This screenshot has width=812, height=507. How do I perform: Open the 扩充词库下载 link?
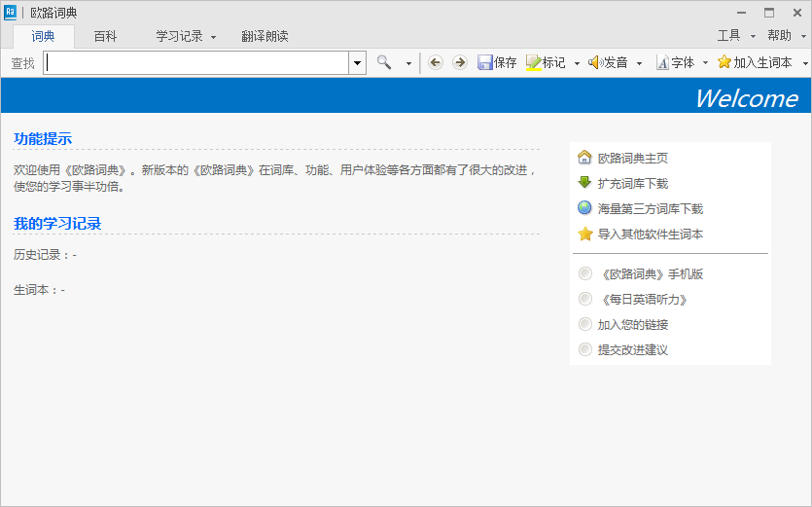(x=633, y=184)
